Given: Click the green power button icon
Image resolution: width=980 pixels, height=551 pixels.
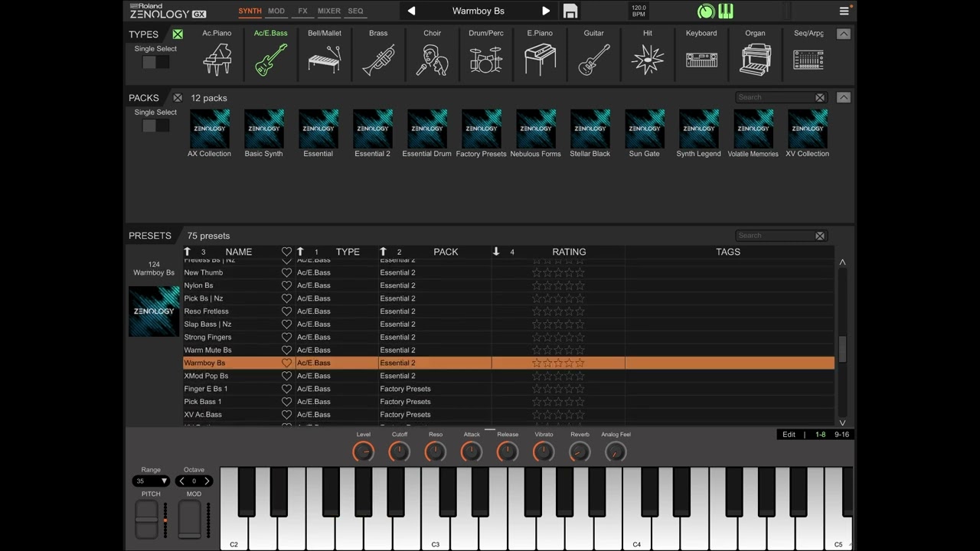Looking at the screenshot, I should click(706, 11).
